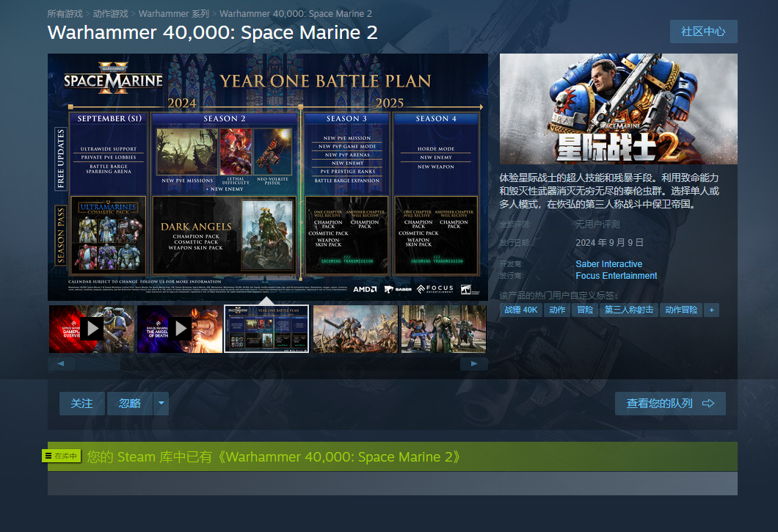Click the left arrow of thumbnail strip
Viewport: 778px width, 532px height.
pos(61,364)
